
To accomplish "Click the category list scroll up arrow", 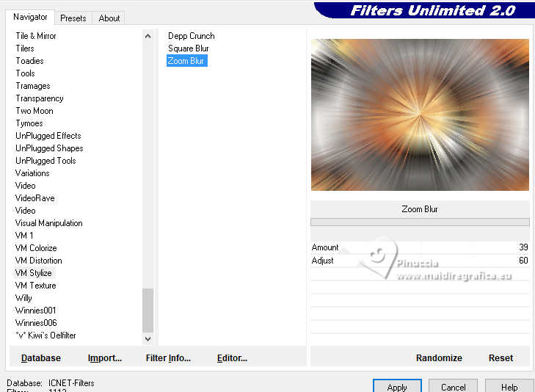I will (148, 36).
